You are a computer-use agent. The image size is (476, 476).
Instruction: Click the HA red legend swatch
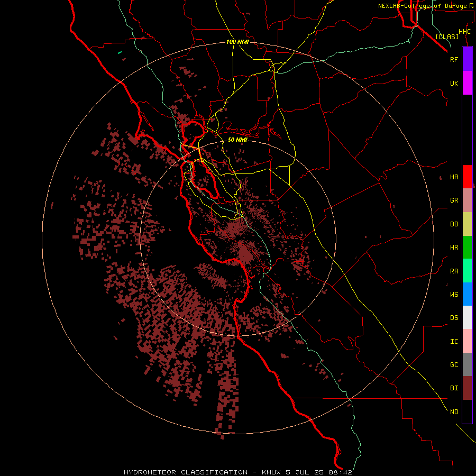(467, 177)
